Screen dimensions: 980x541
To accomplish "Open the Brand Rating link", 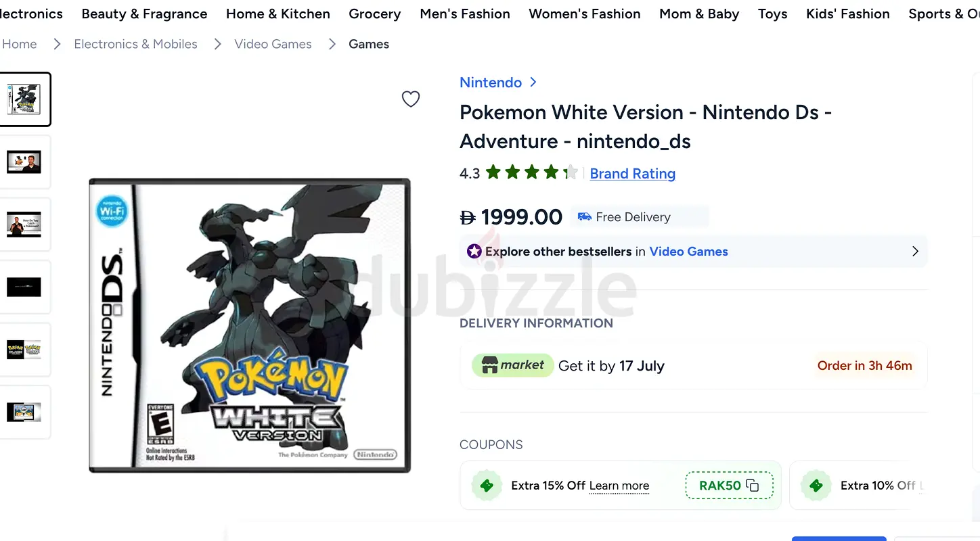I will tap(633, 174).
